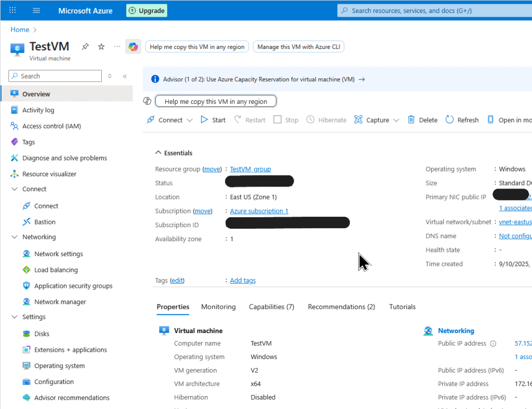Collapse the Settings group in sidebar
532x409 pixels.
(x=15, y=317)
